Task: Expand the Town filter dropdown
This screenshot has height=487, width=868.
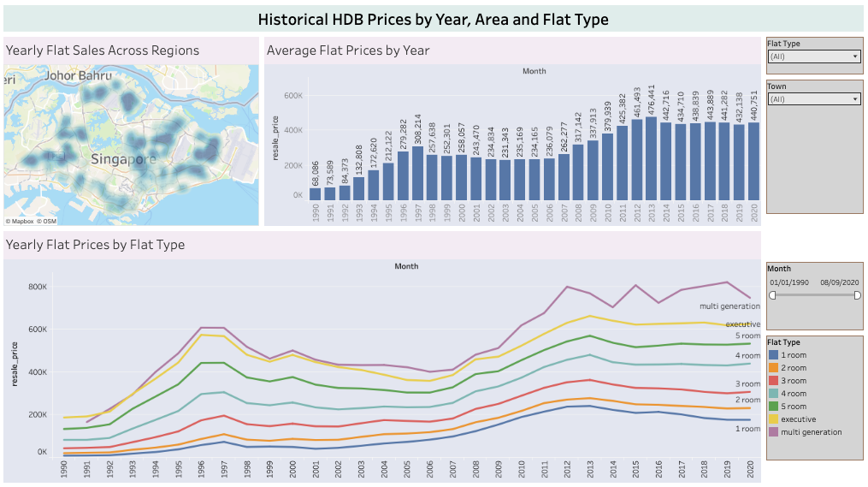Action: pyautogui.click(x=813, y=99)
